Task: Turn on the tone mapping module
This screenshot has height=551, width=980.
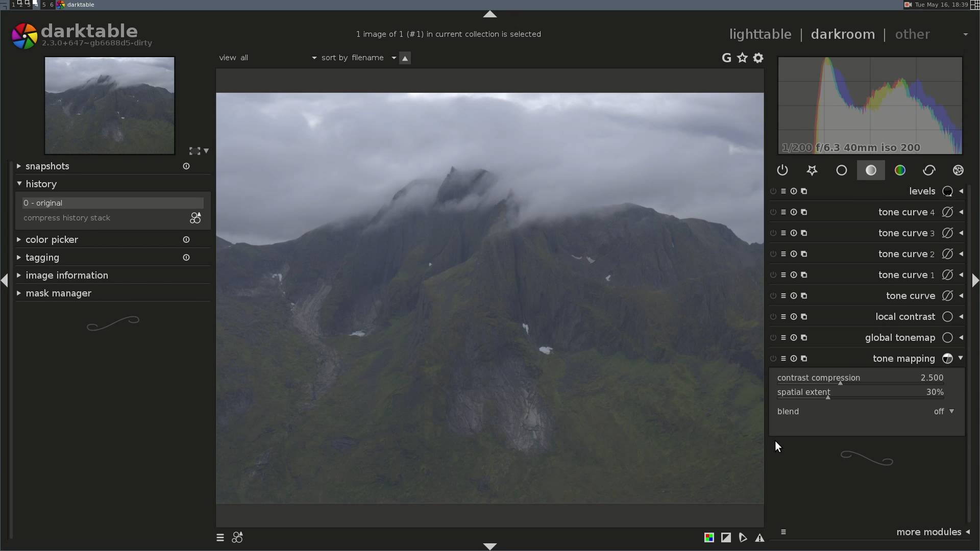Action: pyautogui.click(x=773, y=359)
